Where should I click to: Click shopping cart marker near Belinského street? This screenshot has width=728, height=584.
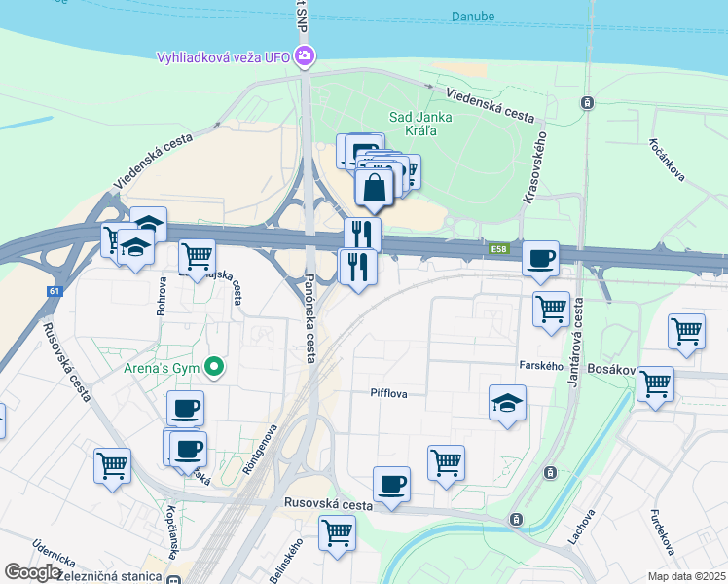tap(337, 535)
